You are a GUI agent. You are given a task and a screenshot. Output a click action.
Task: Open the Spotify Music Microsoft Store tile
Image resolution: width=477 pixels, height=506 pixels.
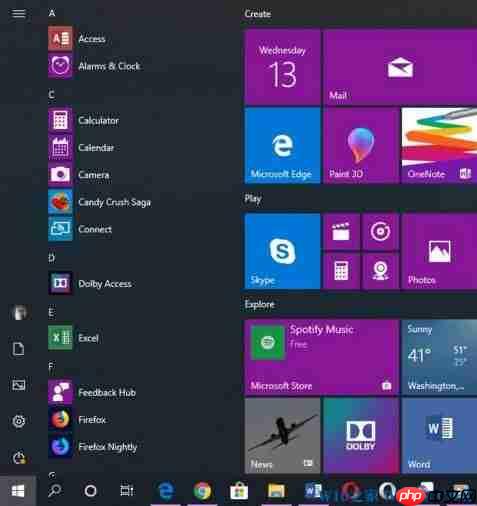322,357
